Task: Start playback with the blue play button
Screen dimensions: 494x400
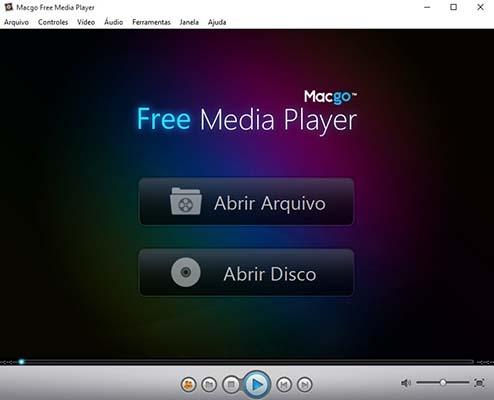Action: point(257,384)
